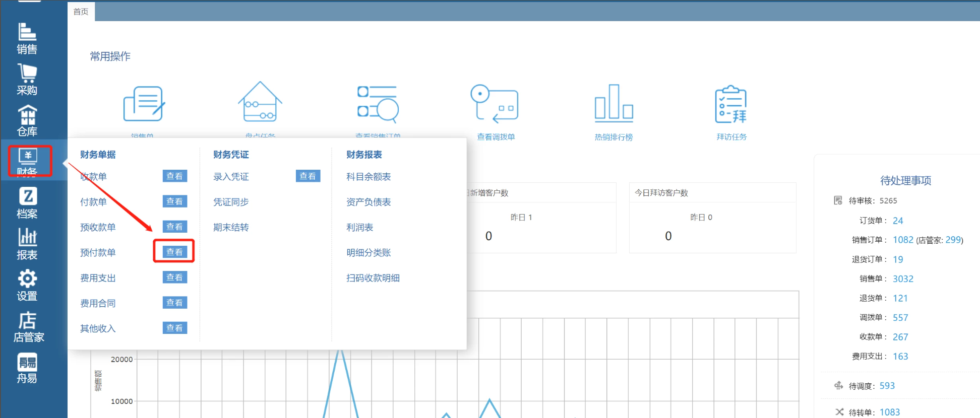980x418 pixels.
Task: Launch the 店管家 sidebar module
Action: pos(28,327)
